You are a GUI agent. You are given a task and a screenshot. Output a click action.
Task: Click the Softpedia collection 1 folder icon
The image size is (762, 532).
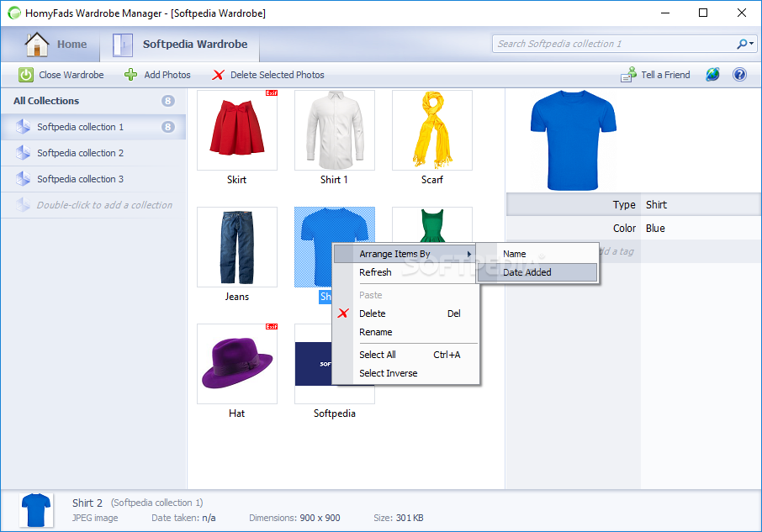point(23,127)
